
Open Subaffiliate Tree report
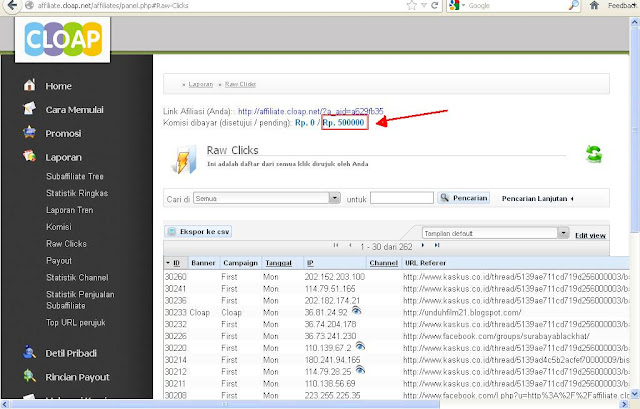coord(75,176)
